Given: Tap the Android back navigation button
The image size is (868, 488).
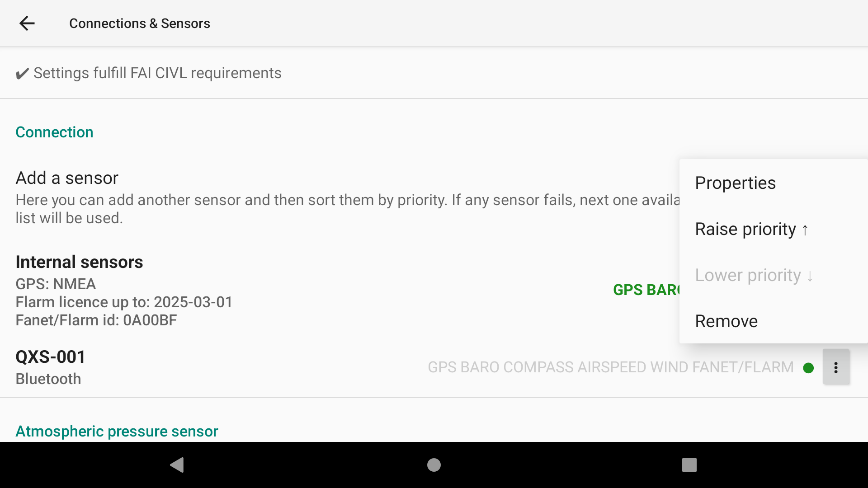Looking at the screenshot, I should (177, 465).
